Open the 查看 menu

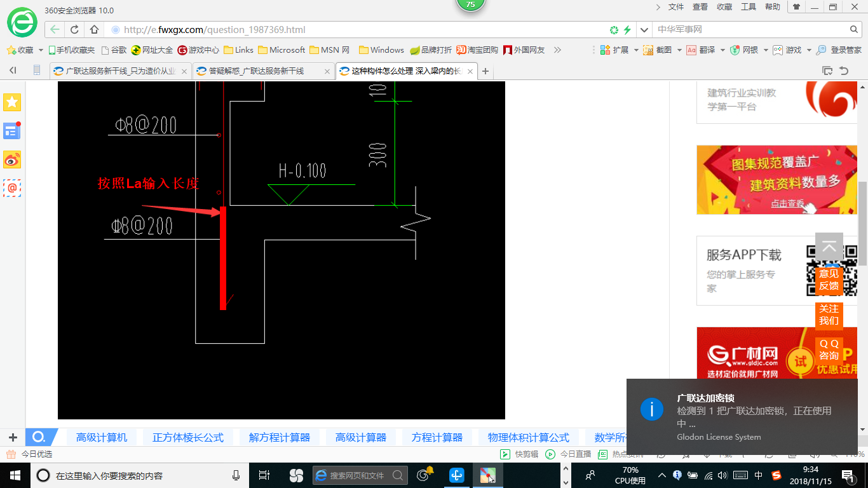[700, 7]
